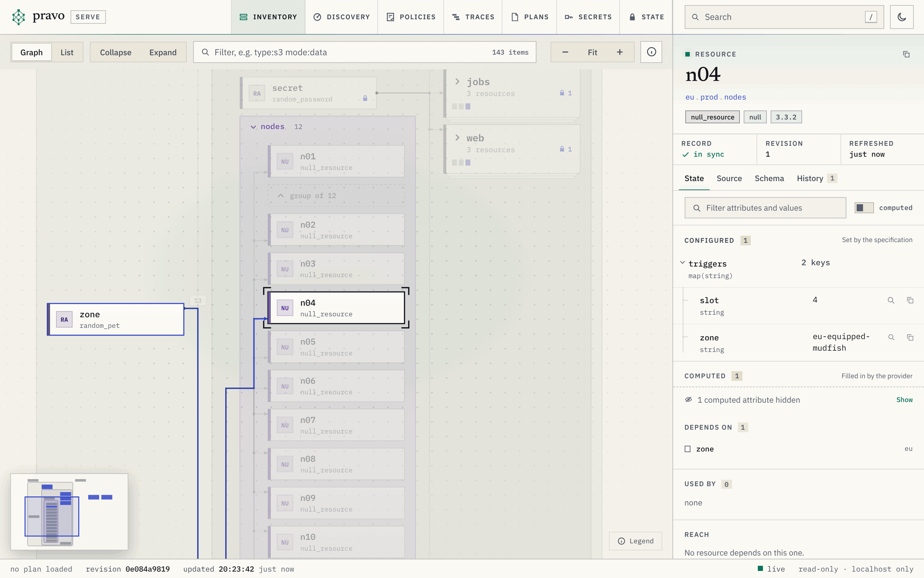924x578 pixels.
Task: Switch to List view
Action: (67, 52)
